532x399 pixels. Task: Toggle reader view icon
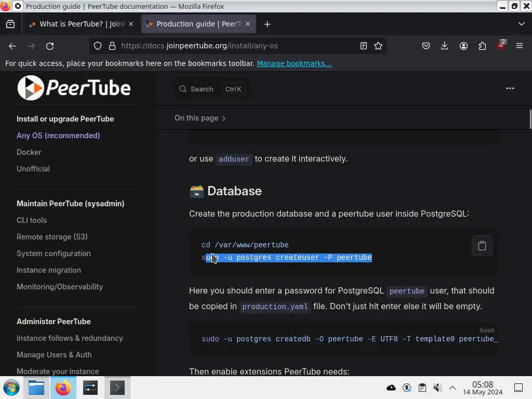point(363,46)
